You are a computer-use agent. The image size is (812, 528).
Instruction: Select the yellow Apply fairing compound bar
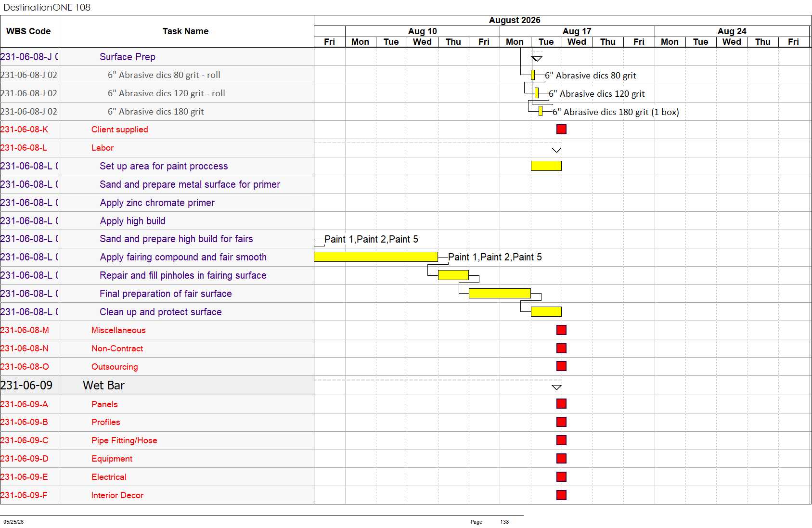(376, 257)
